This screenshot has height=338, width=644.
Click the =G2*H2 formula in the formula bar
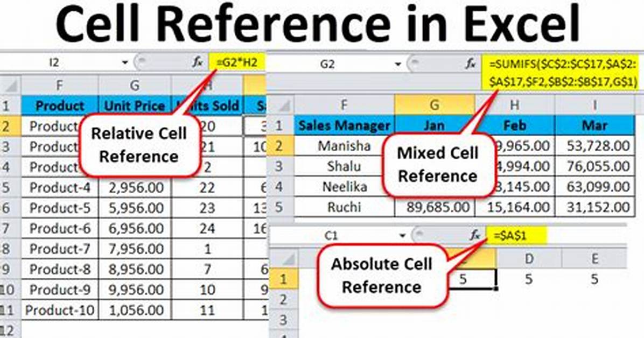(237, 62)
